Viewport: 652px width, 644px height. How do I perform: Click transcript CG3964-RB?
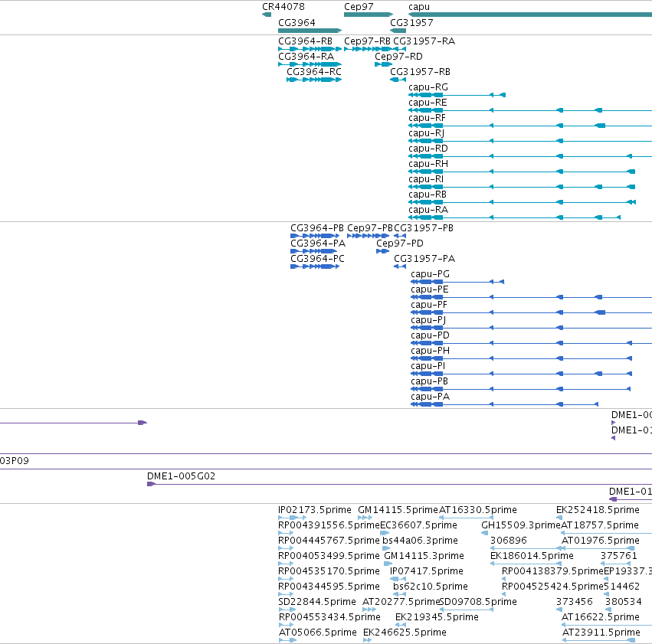pyautogui.click(x=310, y=49)
